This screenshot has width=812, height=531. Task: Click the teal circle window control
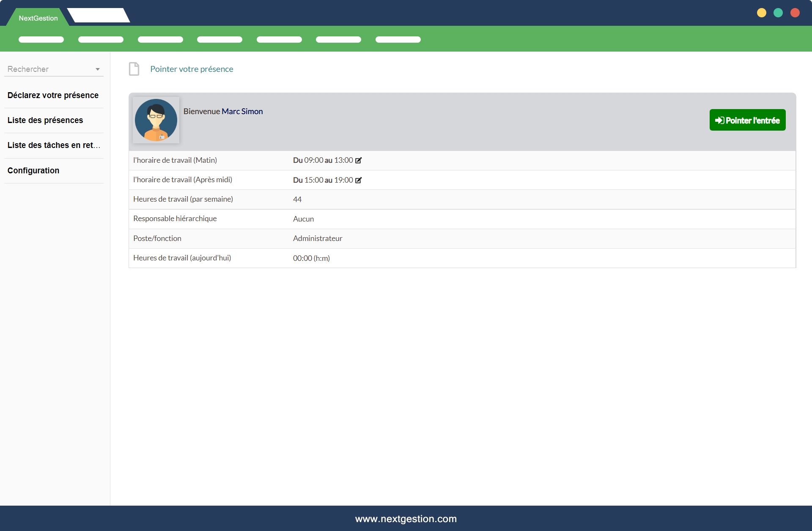(x=778, y=13)
